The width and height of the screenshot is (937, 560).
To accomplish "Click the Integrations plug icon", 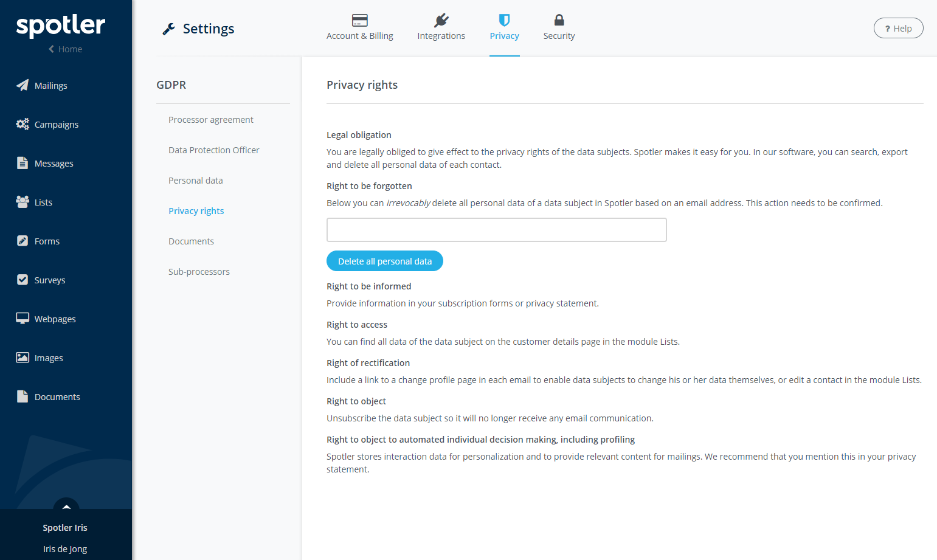I will [x=441, y=20].
